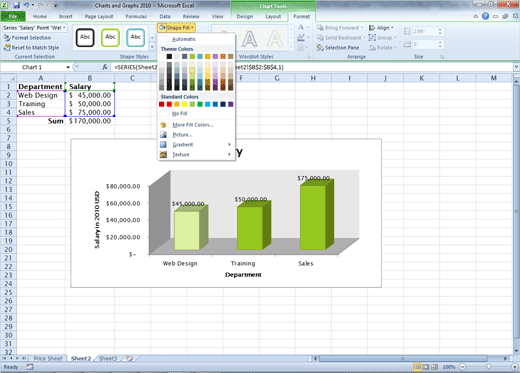Click the Format Selection icon
The width and height of the screenshot is (520, 373).
[x=7, y=38]
